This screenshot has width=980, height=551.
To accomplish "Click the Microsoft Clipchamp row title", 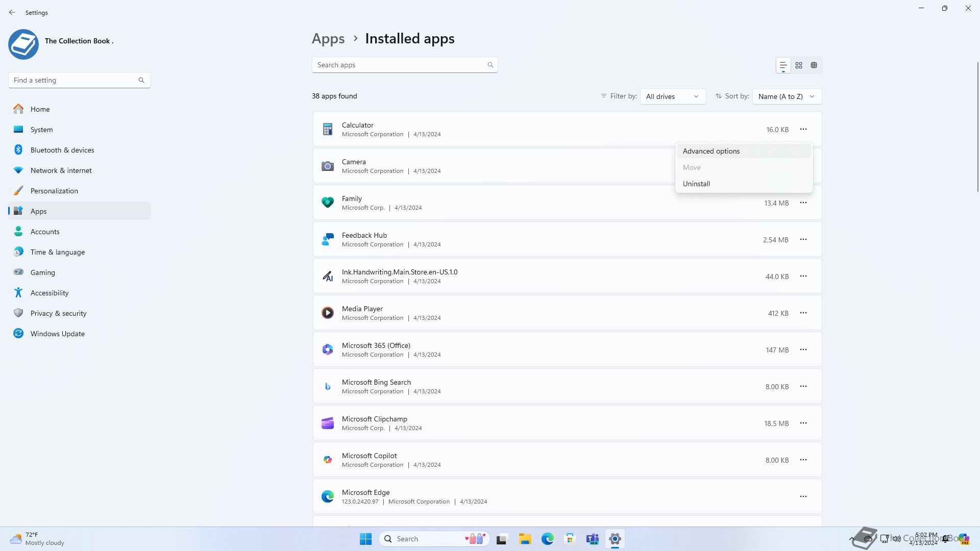I will coord(375,419).
